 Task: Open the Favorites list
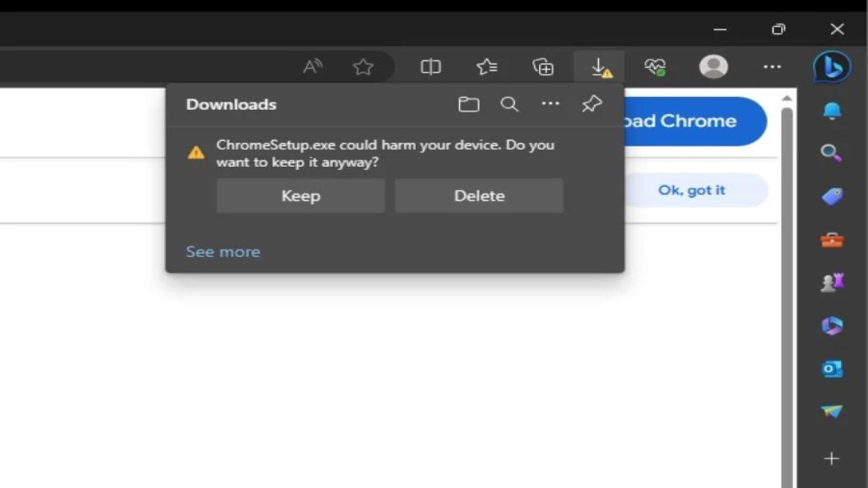tap(487, 66)
